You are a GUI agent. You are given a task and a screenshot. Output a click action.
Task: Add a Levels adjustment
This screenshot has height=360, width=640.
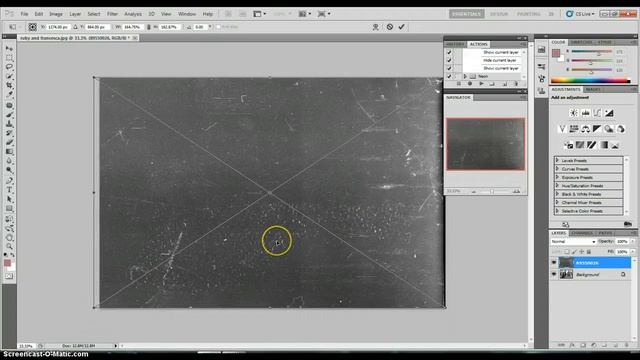click(x=586, y=113)
